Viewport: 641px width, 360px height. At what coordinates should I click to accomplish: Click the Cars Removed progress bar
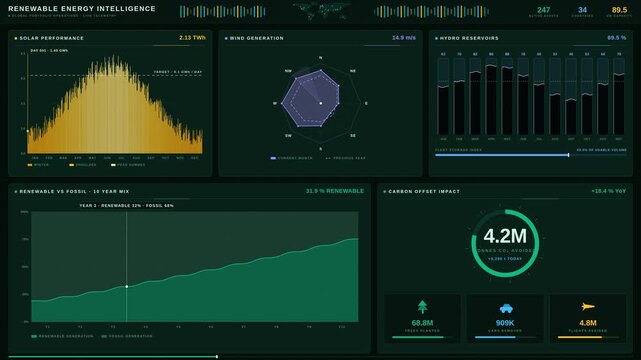point(505,337)
